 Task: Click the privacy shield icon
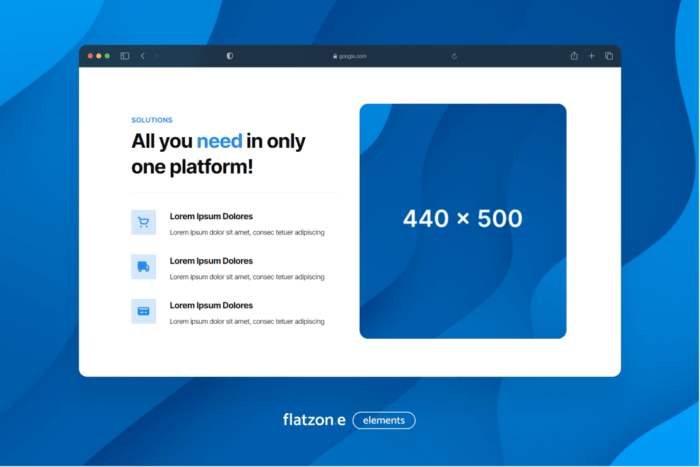(230, 56)
